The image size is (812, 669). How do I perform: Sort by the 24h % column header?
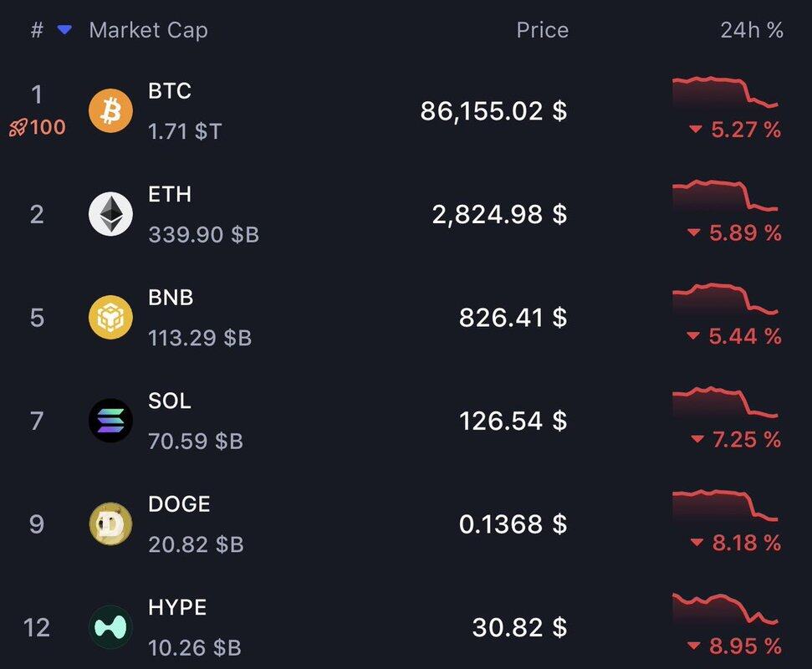pyautogui.click(x=751, y=31)
